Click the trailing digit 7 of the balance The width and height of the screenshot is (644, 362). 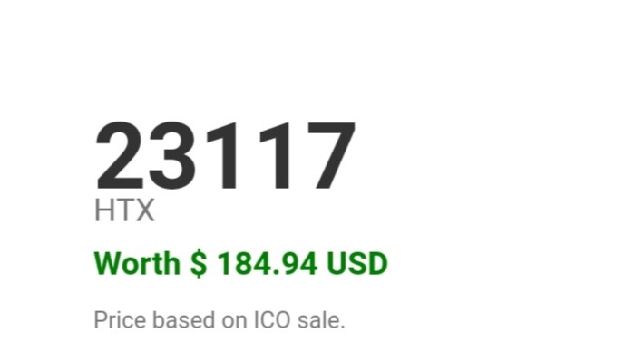(331, 156)
